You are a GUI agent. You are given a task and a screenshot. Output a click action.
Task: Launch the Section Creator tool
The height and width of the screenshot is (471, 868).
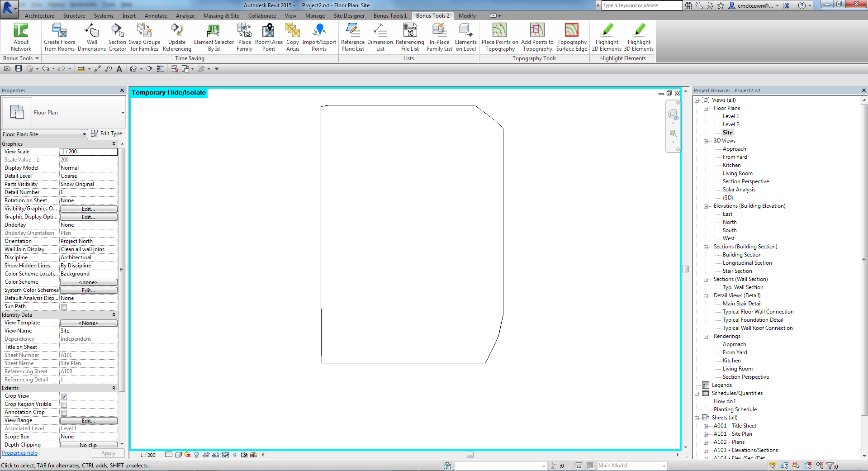[x=117, y=37]
